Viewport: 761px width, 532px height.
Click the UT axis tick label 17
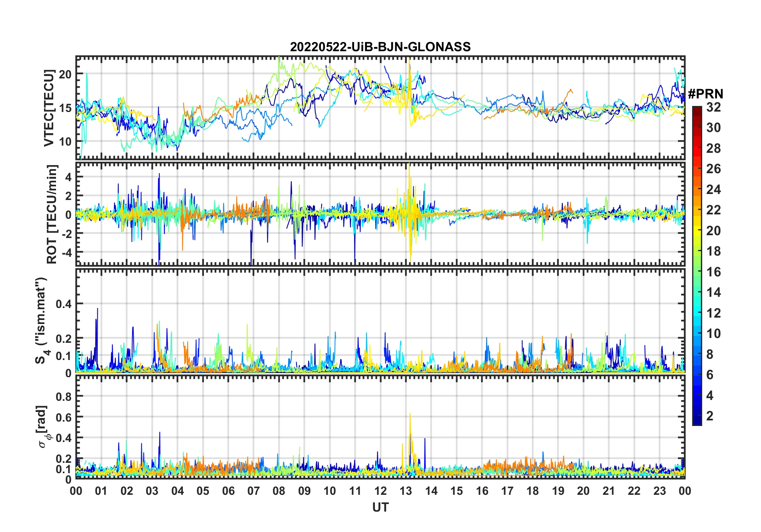point(507,491)
